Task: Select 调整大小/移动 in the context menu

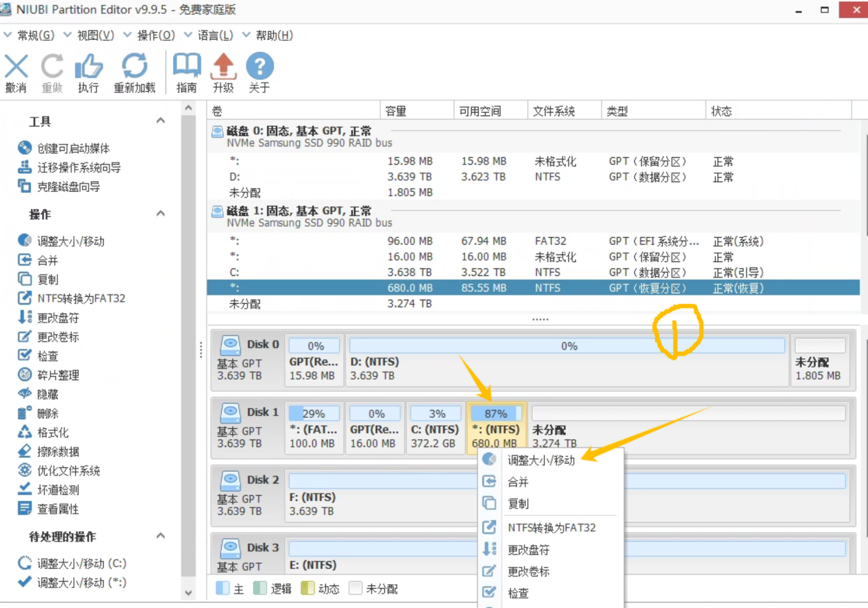Action: click(x=551, y=460)
